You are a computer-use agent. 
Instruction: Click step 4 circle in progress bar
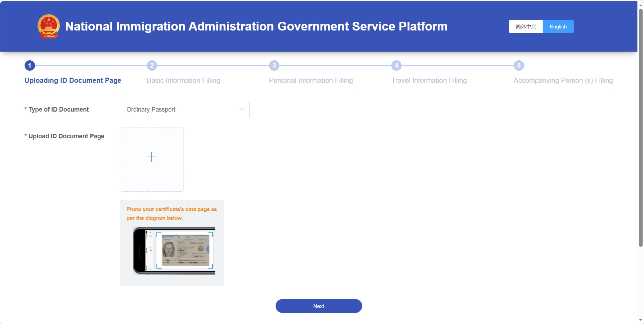pos(396,65)
